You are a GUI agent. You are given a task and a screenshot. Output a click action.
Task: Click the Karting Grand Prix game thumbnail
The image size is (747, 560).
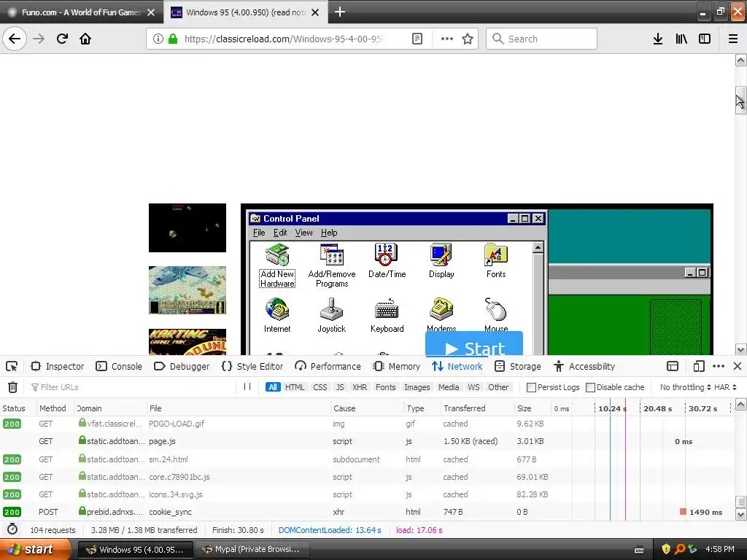click(187, 342)
